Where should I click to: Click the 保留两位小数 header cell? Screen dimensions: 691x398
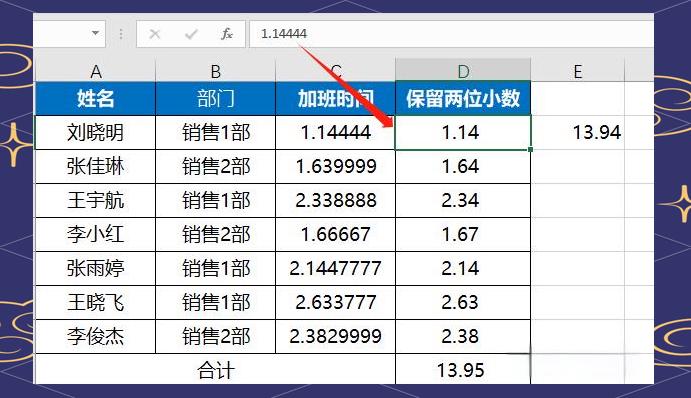point(463,98)
